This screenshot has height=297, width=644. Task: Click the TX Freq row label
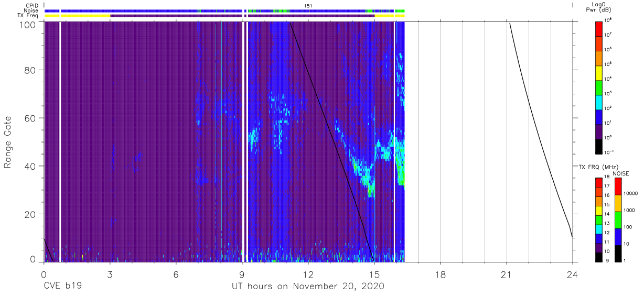point(27,16)
